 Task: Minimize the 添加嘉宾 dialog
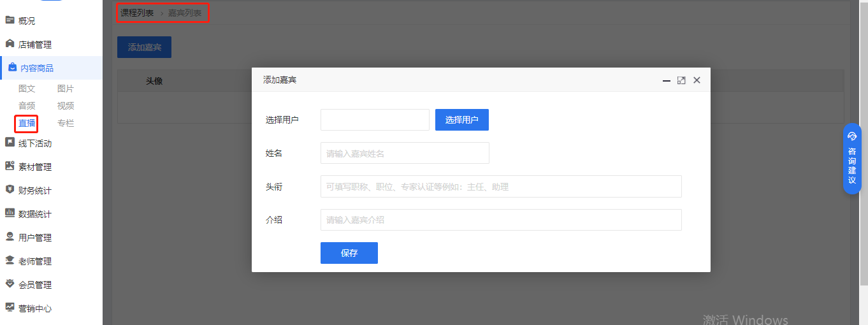pyautogui.click(x=667, y=80)
